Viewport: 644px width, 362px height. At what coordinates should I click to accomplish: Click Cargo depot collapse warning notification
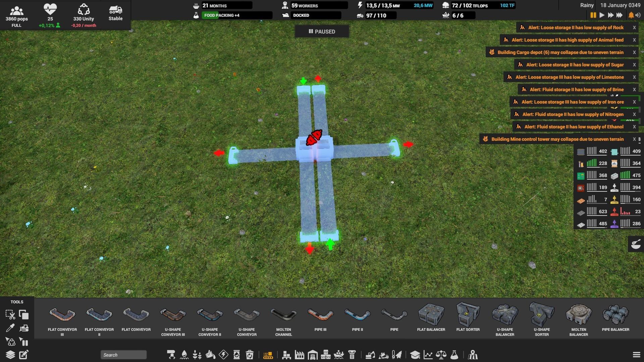coord(560,52)
